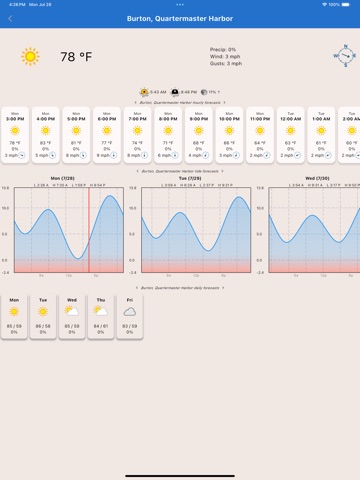Tap the iPad home indicator bar
The height and width of the screenshot is (480, 360).
tap(180, 476)
